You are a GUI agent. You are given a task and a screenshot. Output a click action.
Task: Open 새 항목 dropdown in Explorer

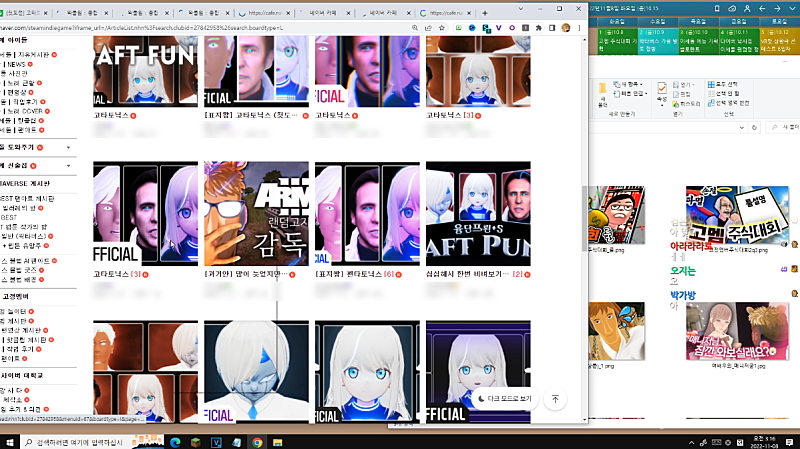point(629,85)
